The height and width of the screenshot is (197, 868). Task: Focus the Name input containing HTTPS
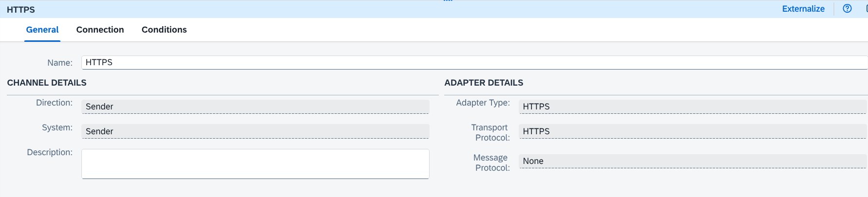tap(474, 62)
